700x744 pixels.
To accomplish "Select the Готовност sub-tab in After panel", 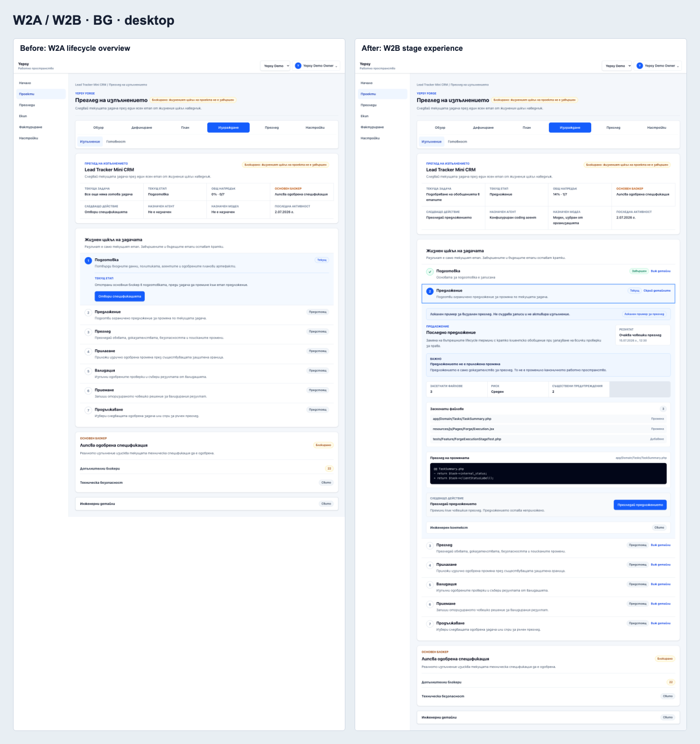I will tap(457, 142).
